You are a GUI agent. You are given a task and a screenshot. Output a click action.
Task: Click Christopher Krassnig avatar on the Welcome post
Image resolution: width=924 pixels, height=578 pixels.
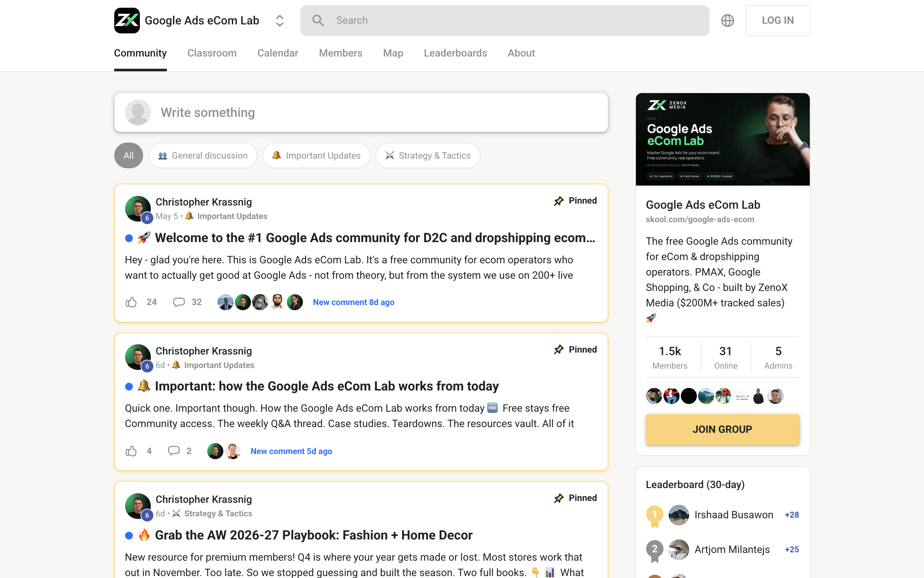[x=138, y=209]
